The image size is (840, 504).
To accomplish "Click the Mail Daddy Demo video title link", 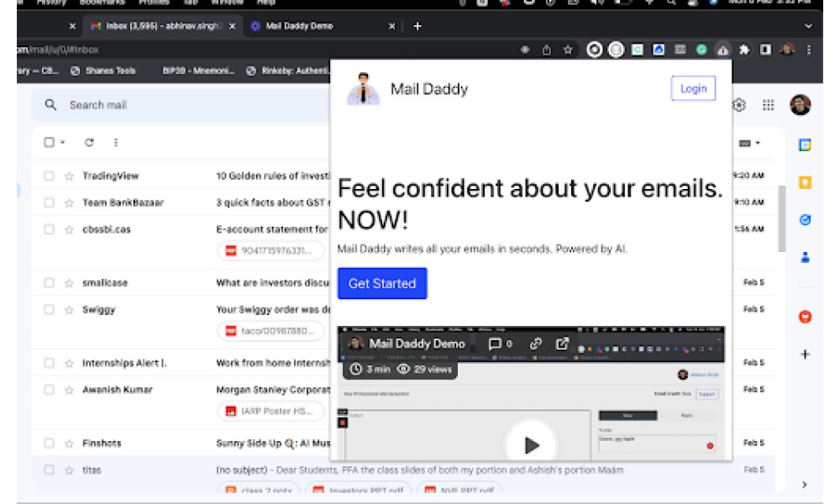I will coord(417,344).
